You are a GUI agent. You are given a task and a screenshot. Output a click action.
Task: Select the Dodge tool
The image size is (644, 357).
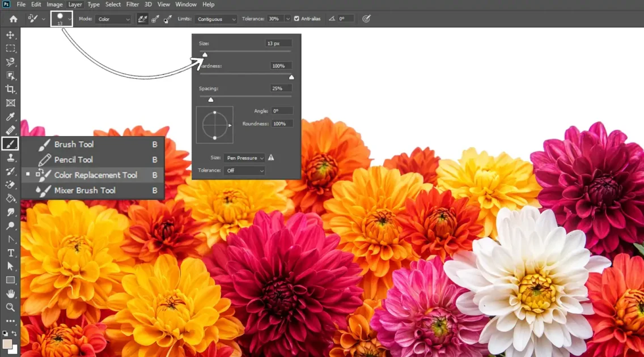tap(10, 226)
